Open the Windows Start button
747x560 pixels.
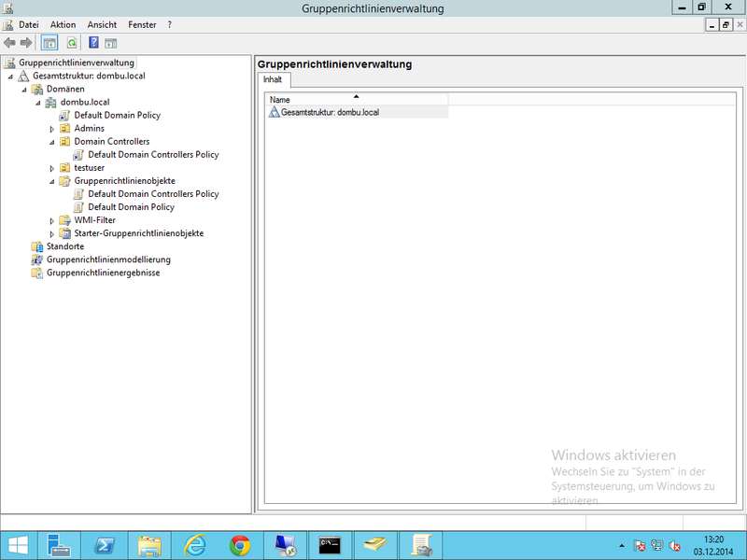[18, 546]
